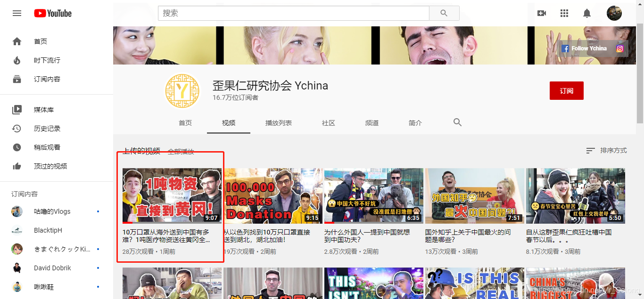Open the 历史记录 sidebar label
Image resolution: width=644 pixels, height=299 pixels.
pos(47,129)
